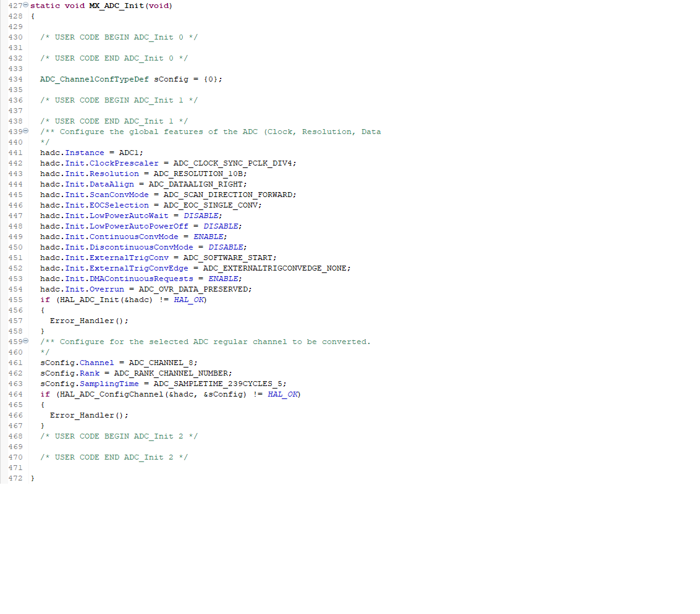Click ADC_CHANNEL_8 constant

(x=162, y=363)
